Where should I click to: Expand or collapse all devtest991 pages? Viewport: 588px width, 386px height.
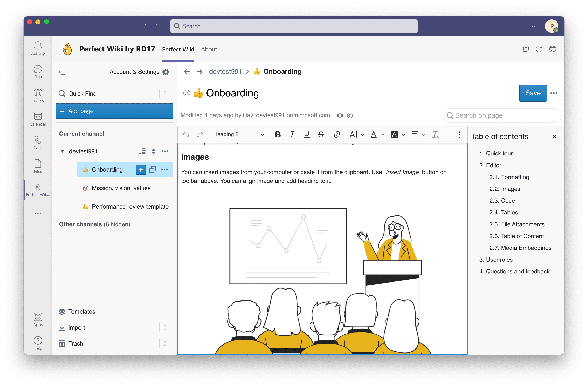(x=153, y=151)
